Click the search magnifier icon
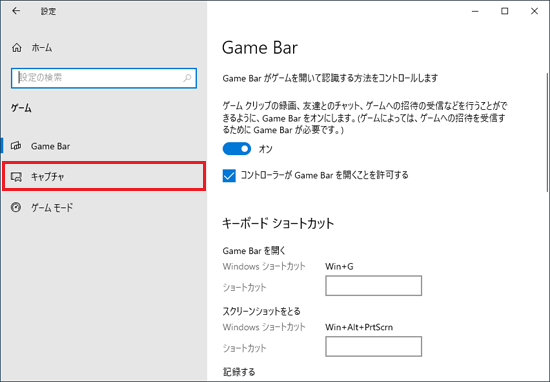550x382 pixels. coord(187,78)
